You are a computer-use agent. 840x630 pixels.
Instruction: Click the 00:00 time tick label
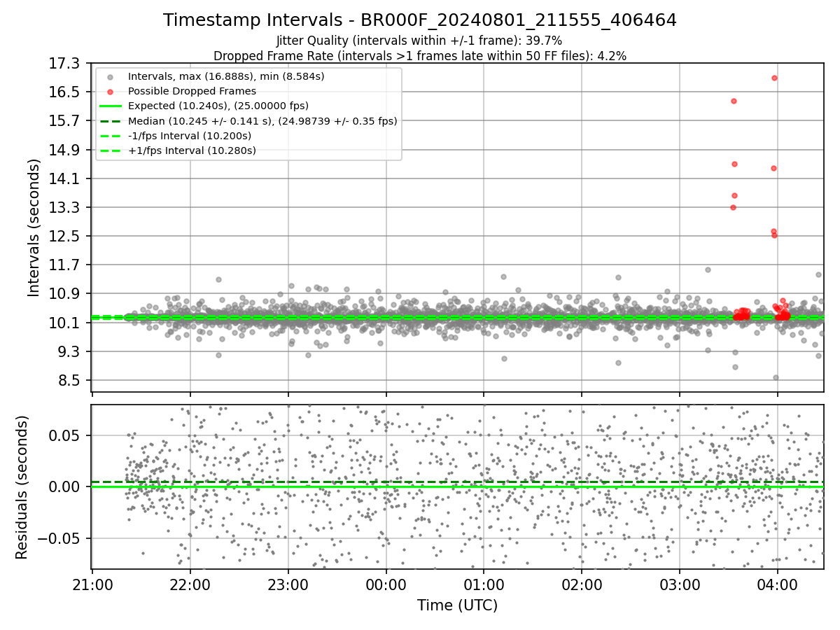(386, 584)
